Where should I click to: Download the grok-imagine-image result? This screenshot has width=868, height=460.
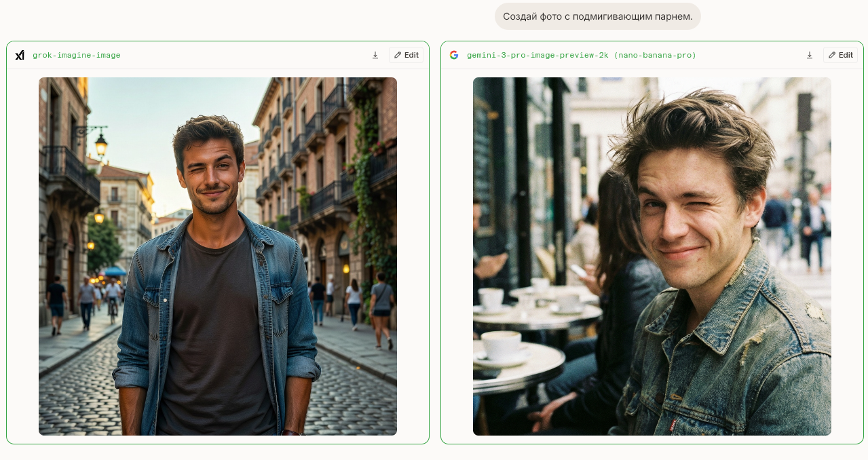point(375,55)
